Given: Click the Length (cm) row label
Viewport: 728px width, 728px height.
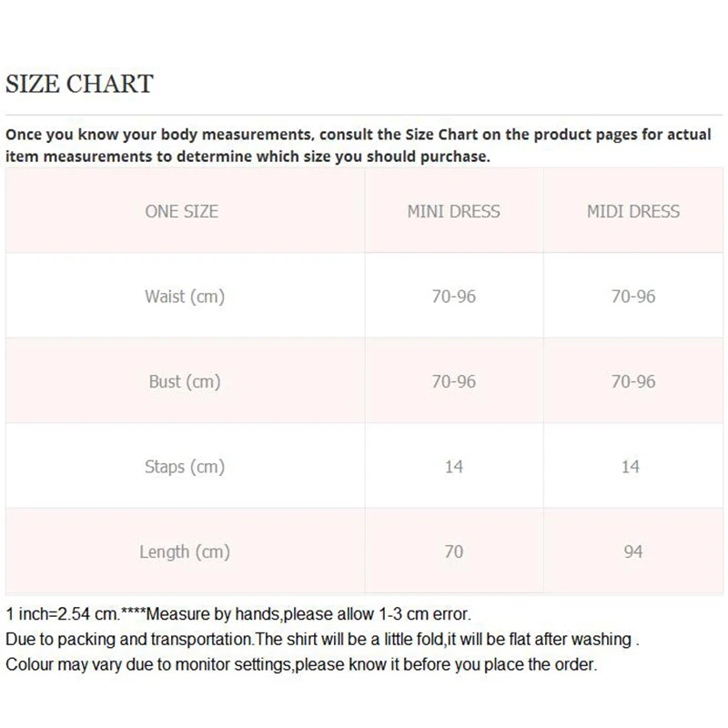Looking at the screenshot, I should [184, 551].
